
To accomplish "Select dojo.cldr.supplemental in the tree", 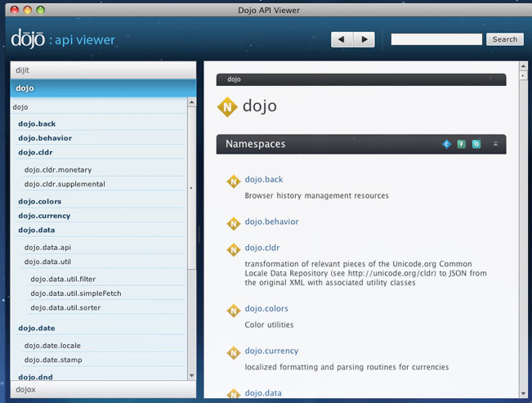I will pyautogui.click(x=104, y=184).
